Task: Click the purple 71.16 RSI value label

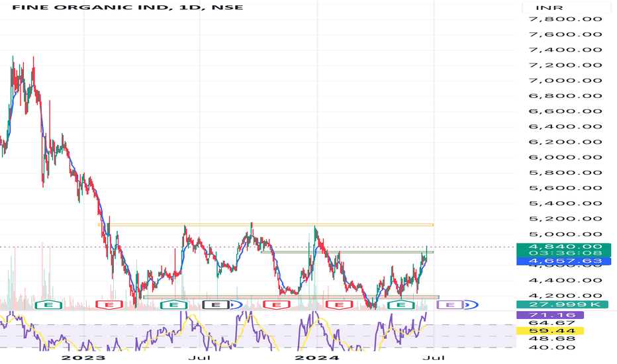Action: click(x=550, y=315)
